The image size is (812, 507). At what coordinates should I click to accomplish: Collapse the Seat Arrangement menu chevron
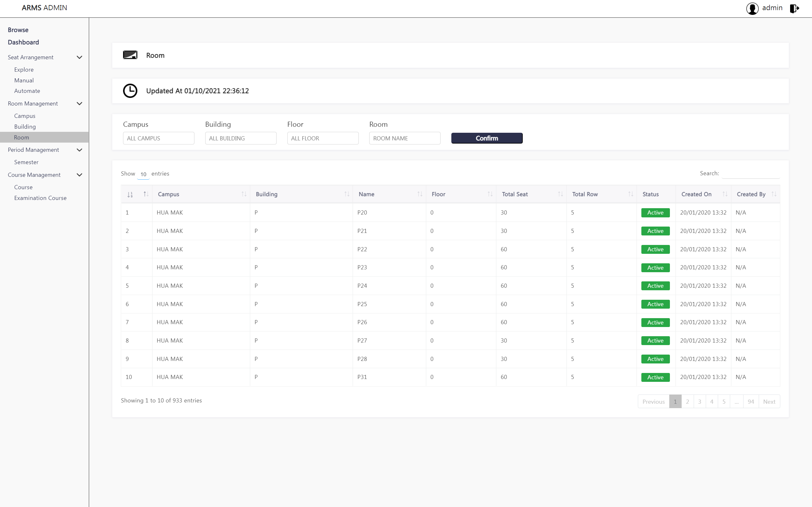click(x=80, y=57)
